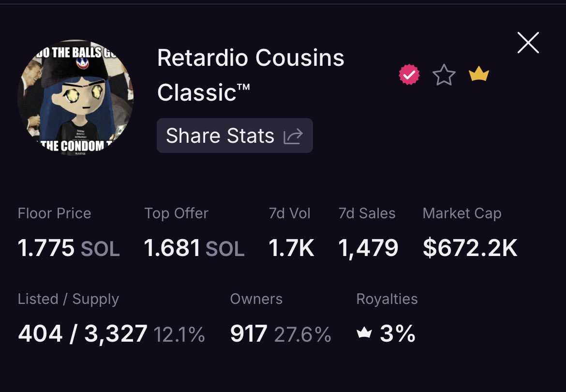Click the Owners label
566x392 pixels.
pos(256,299)
